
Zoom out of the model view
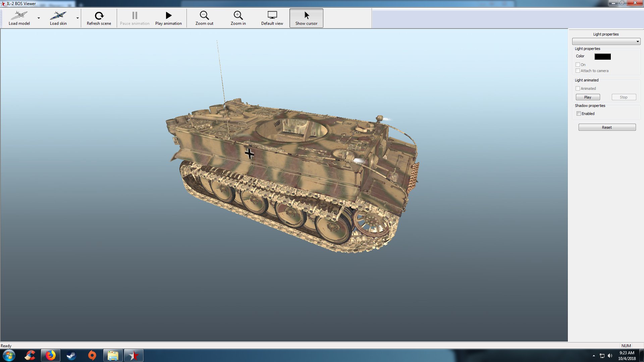click(204, 18)
